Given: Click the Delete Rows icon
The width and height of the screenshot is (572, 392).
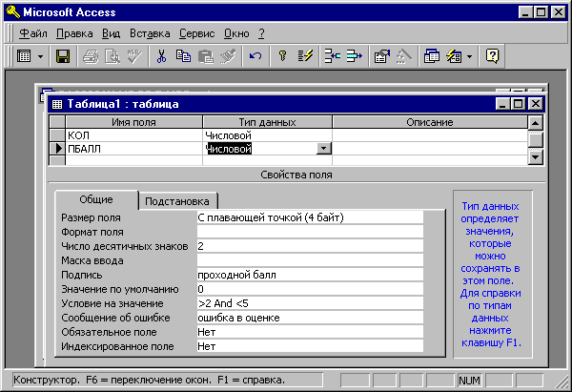Looking at the screenshot, I should pos(354,57).
